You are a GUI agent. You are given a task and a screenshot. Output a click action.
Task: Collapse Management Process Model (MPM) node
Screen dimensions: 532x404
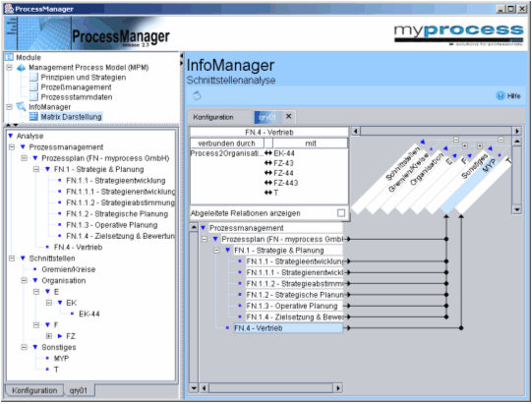pos(10,68)
